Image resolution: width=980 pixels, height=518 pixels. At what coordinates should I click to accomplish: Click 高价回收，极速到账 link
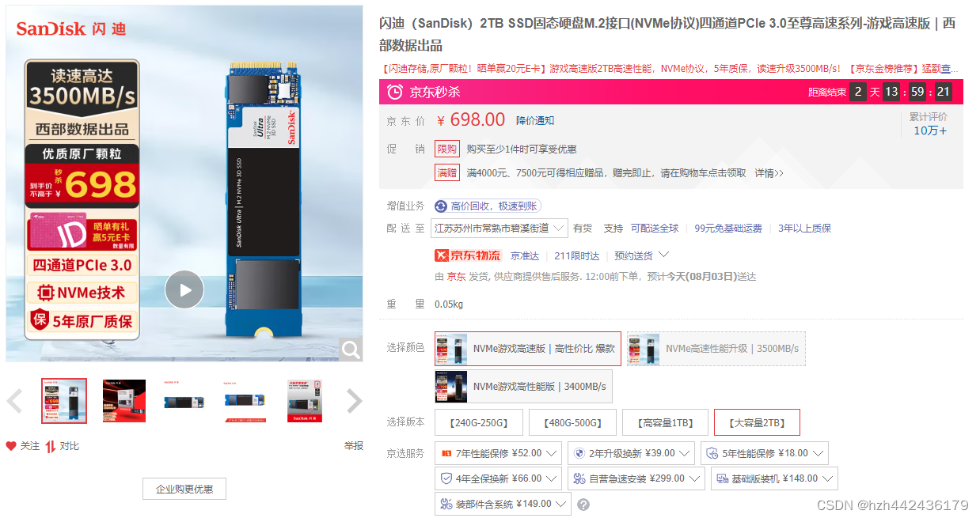(495, 206)
